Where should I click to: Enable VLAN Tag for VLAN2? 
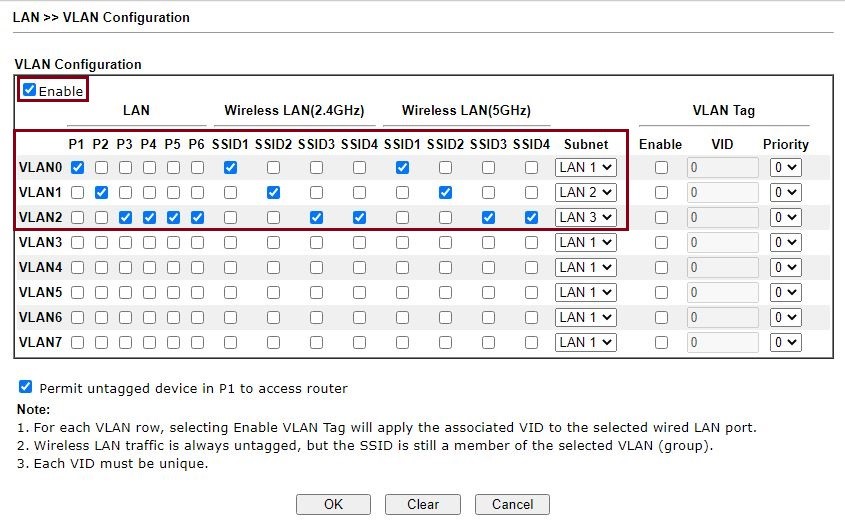click(x=660, y=217)
